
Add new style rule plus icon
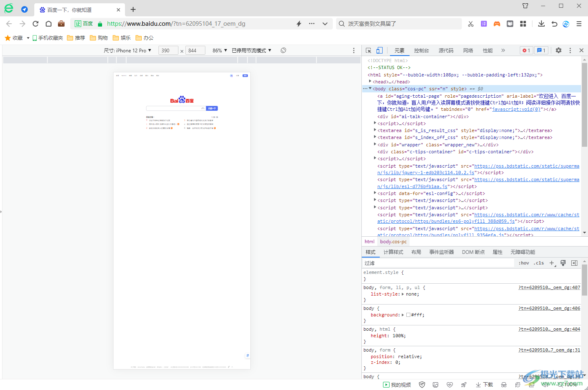[552, 263]
